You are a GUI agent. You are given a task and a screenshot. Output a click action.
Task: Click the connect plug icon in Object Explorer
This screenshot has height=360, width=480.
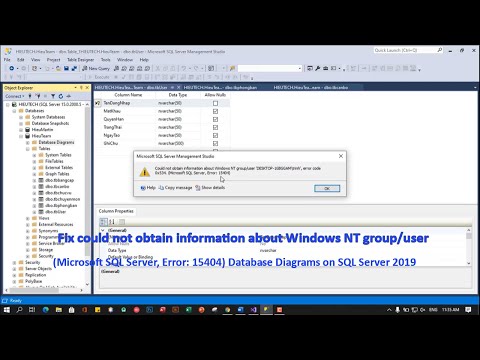tap(30, 96)
